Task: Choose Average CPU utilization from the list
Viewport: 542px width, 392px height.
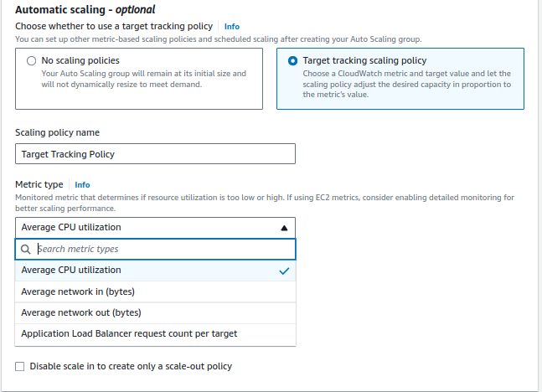Action: click(x=71, y=271)
